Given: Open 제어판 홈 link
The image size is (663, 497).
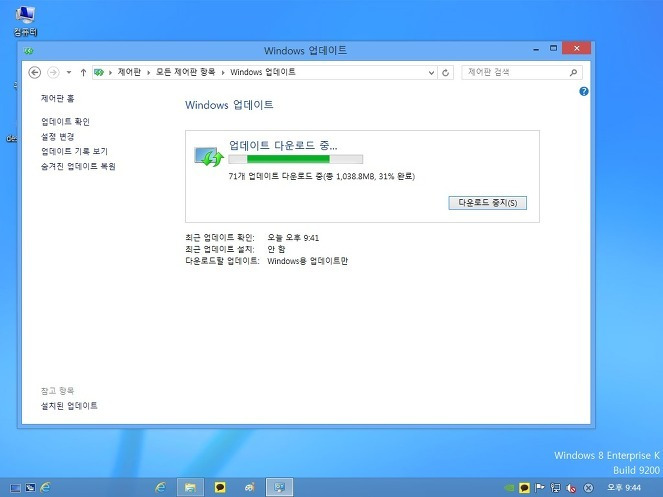Looking at the screenshot, I should coord(57,99).
